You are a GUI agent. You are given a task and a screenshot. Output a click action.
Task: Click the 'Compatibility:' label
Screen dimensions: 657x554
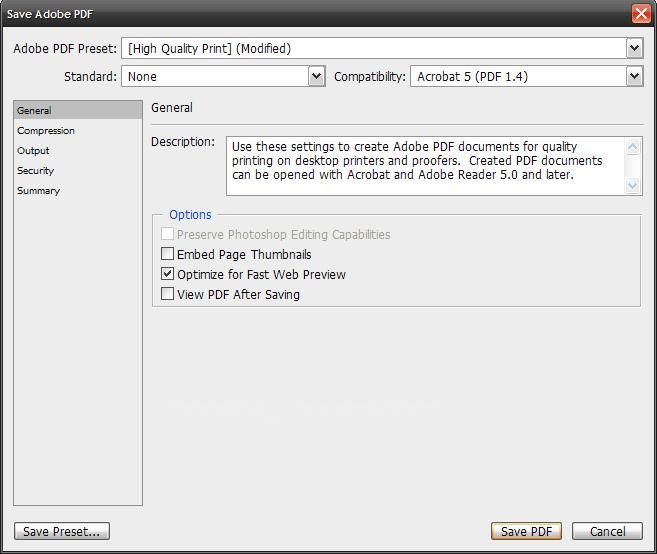[370, 77]
